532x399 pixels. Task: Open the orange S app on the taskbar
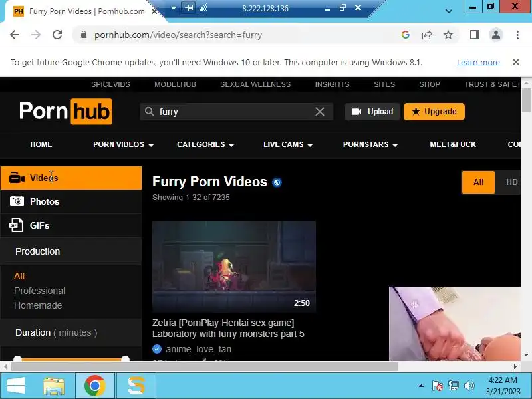click(136, 386)
